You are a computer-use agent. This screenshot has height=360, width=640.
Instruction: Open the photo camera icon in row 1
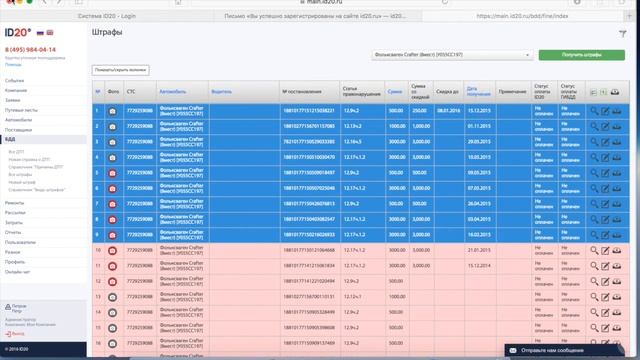(112, 111)
